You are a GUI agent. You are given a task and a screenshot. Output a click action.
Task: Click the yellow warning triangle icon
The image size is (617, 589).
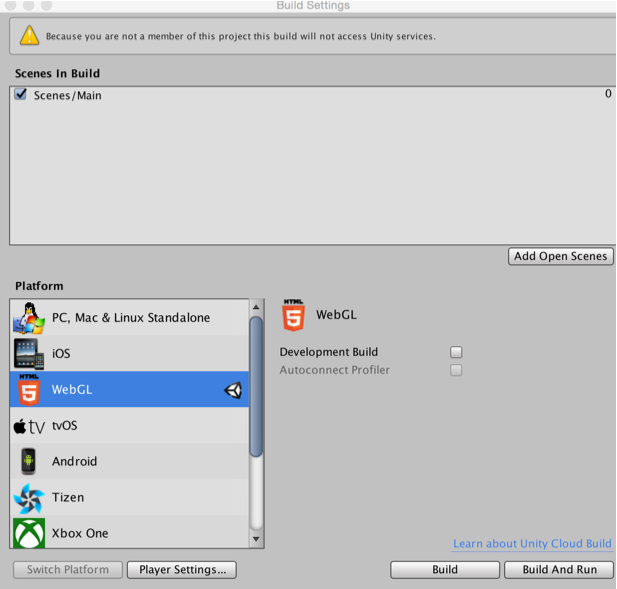30,36
